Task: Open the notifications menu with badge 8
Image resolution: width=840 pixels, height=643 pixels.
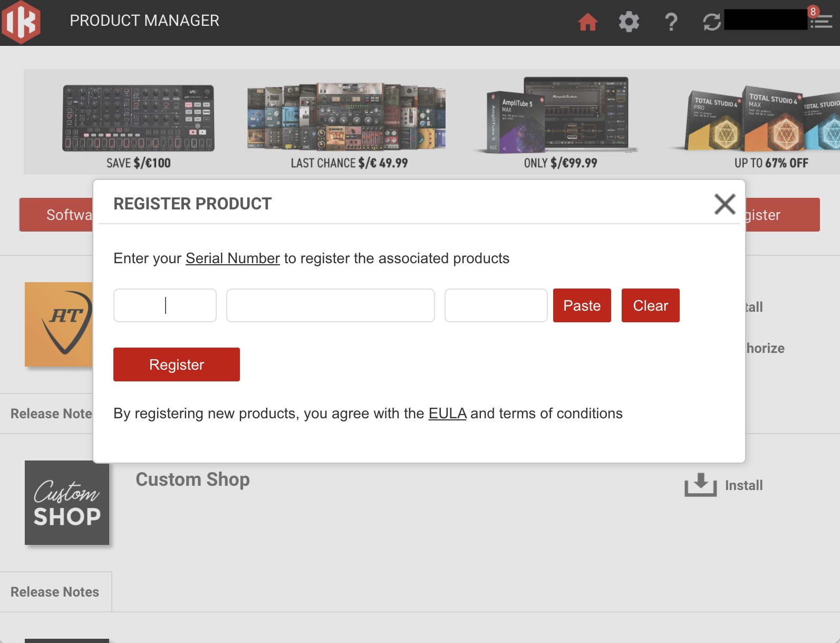Action: 820,21
